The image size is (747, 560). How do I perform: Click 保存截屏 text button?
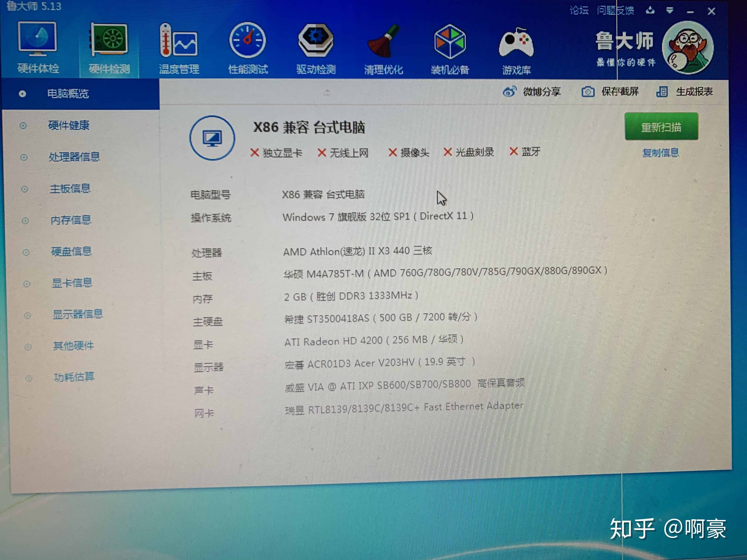click(x=620, y=91)
